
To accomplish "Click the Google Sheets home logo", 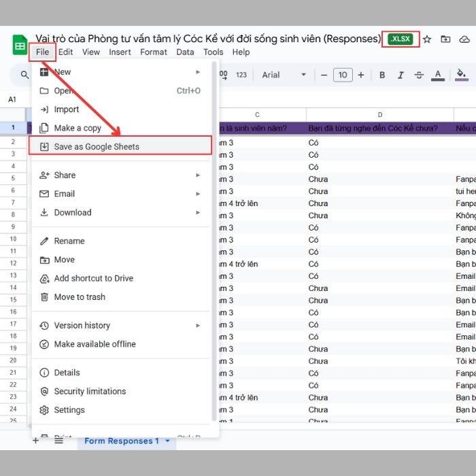I will pyautogui.click(x=20, y=45).
